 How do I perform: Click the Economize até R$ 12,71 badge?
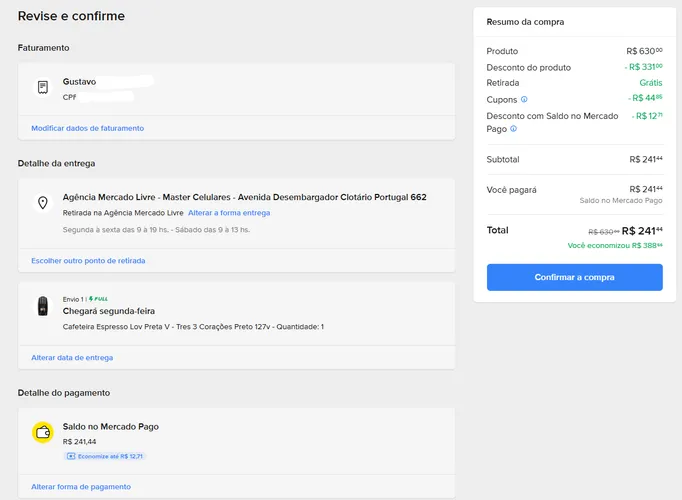(104, 456)
